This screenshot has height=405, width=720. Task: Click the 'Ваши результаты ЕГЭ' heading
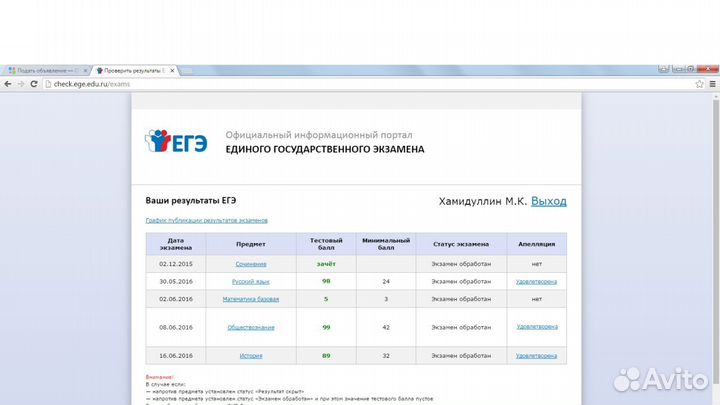(191, 201)
